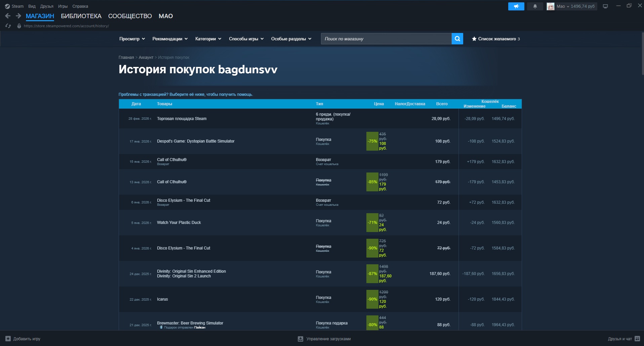Click Управление загрузками label
The width and height of the screenshot is (644, 346).
click(328, 339)
